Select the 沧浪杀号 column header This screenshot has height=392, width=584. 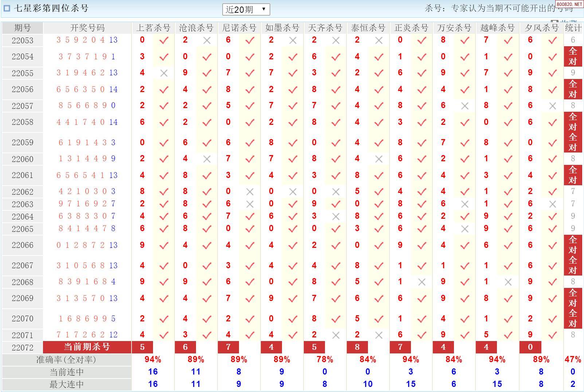tap(196, 28)
